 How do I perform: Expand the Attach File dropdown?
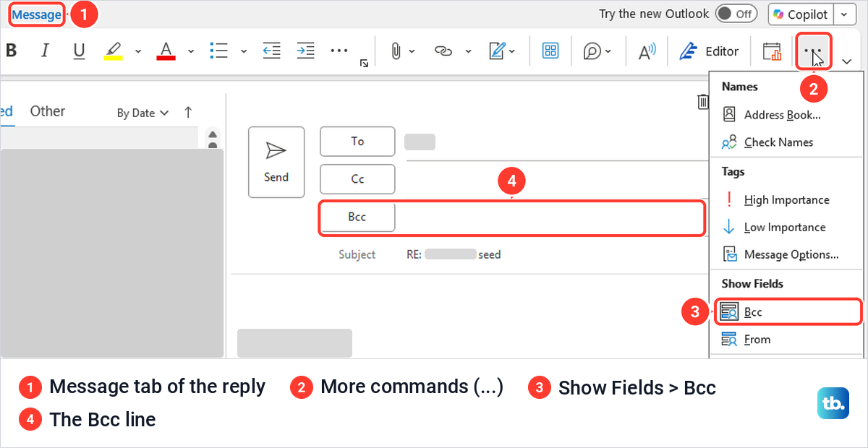pos(412,51)
